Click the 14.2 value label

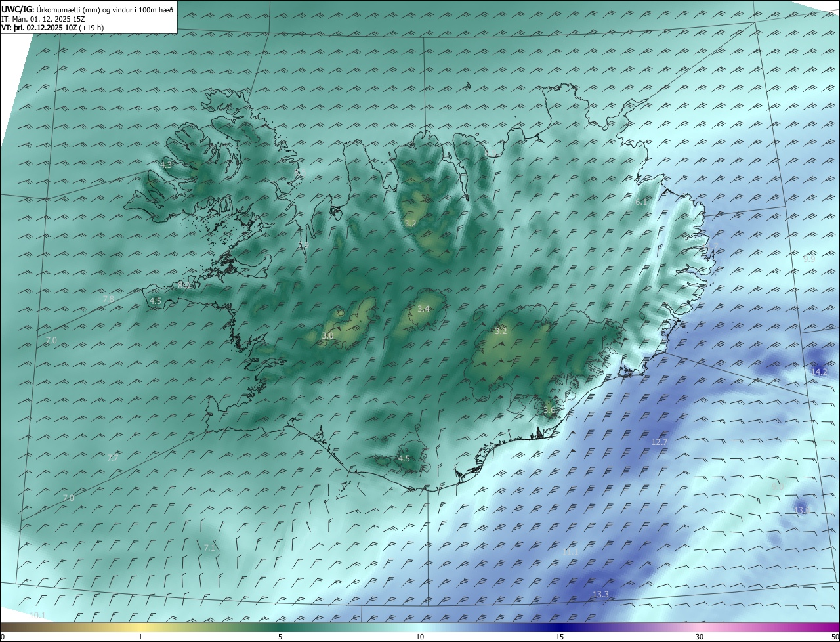[x=819, y=372]
